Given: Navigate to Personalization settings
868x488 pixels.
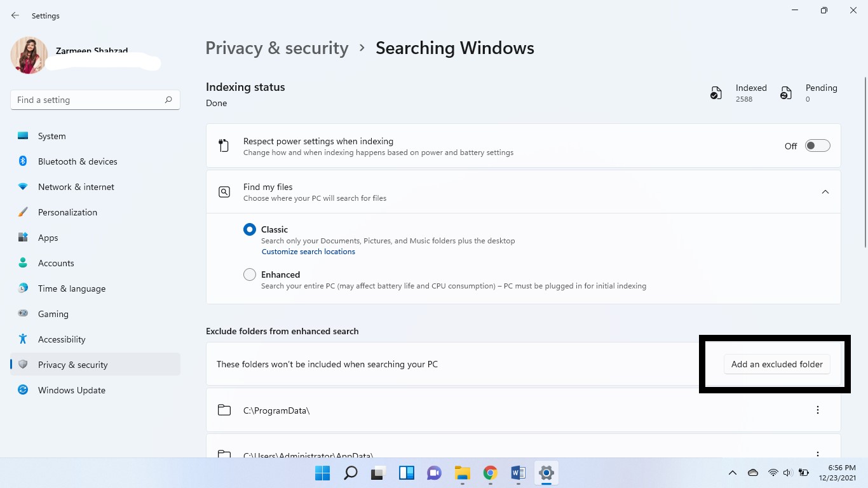Looking at the screenshot, I should point(95,212).
